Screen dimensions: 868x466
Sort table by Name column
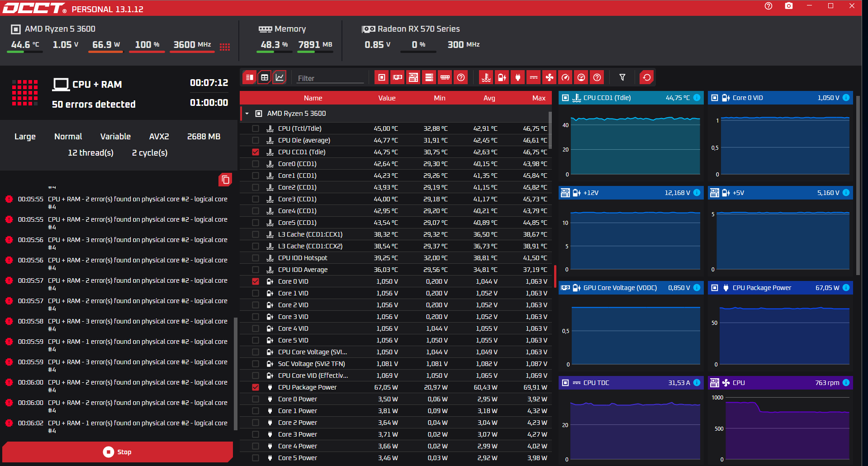(x=313, y=98)
